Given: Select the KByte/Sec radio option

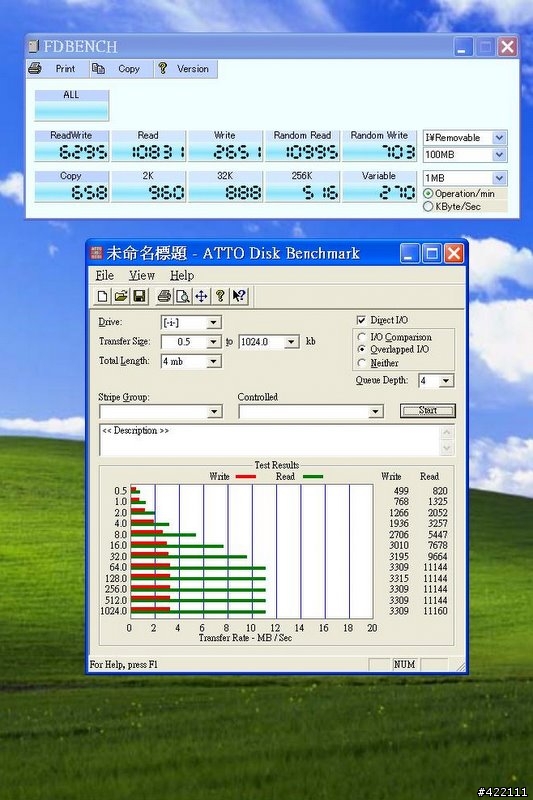Looking at the screenshot, I should pos(428,207).
